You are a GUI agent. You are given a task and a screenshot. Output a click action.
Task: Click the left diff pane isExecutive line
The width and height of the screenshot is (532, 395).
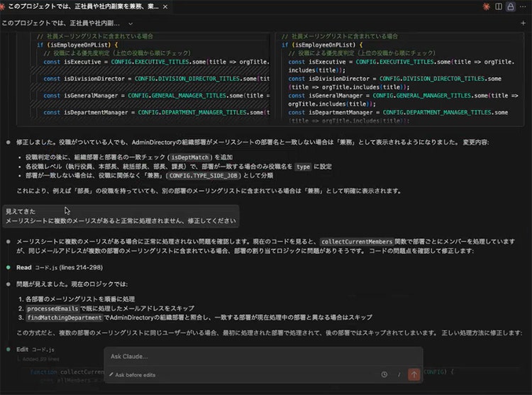tap(157, 62)
